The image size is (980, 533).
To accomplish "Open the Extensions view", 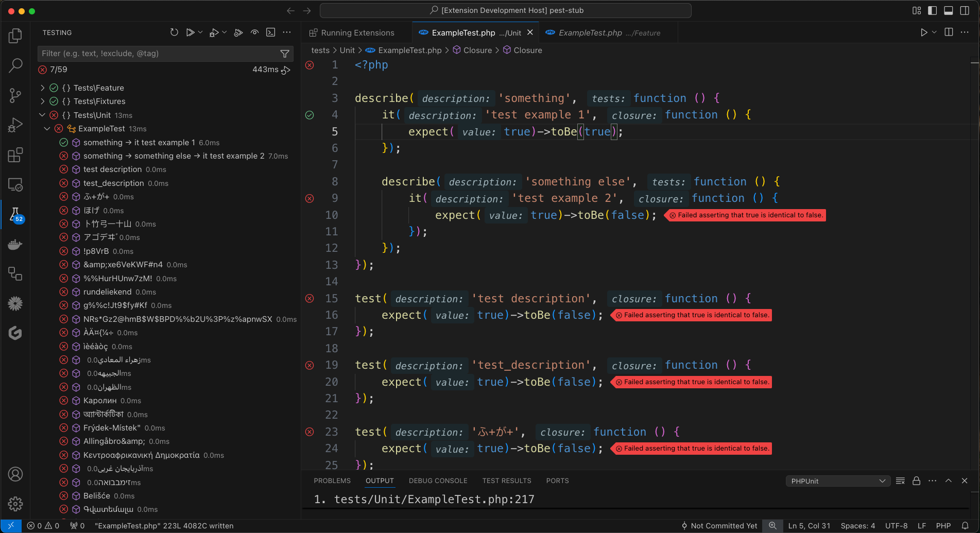I will 15,155.
